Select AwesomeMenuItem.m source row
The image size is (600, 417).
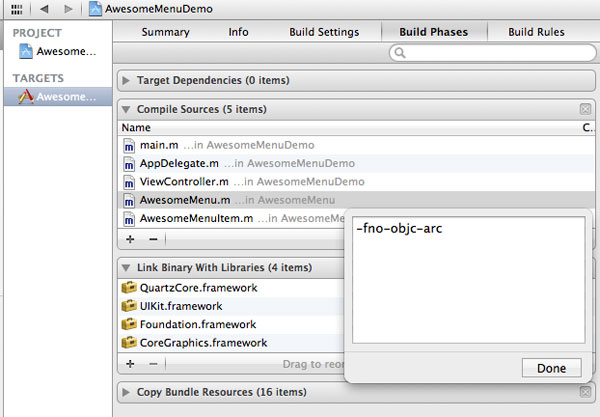(232, 218)
